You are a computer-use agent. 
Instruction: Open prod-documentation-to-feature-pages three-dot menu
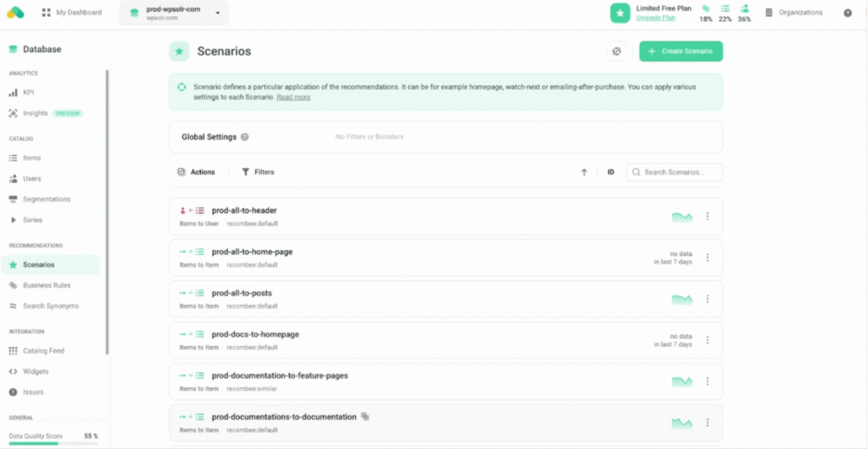[708, 381]
